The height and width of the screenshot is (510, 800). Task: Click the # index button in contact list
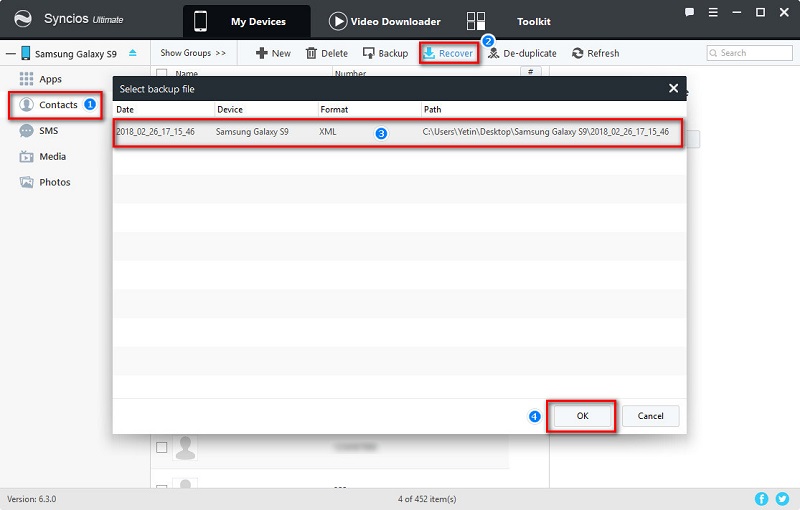click(x=531, y=72)
